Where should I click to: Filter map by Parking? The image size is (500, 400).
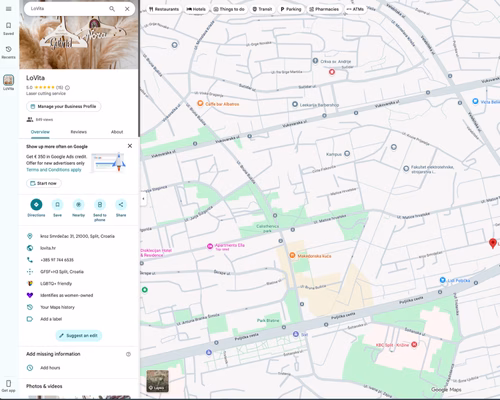pyautogui.click(x=291, y=9)
